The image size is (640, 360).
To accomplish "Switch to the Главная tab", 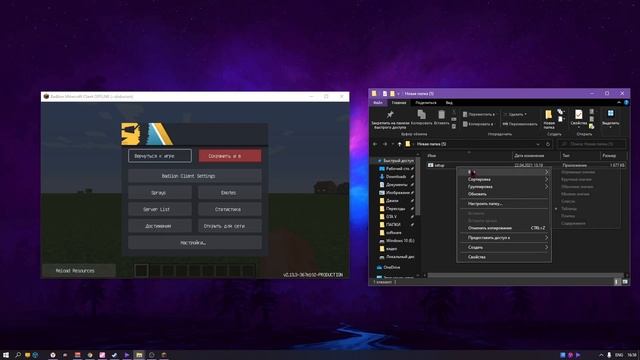I will pyautogui.click(x=399, y=103).
